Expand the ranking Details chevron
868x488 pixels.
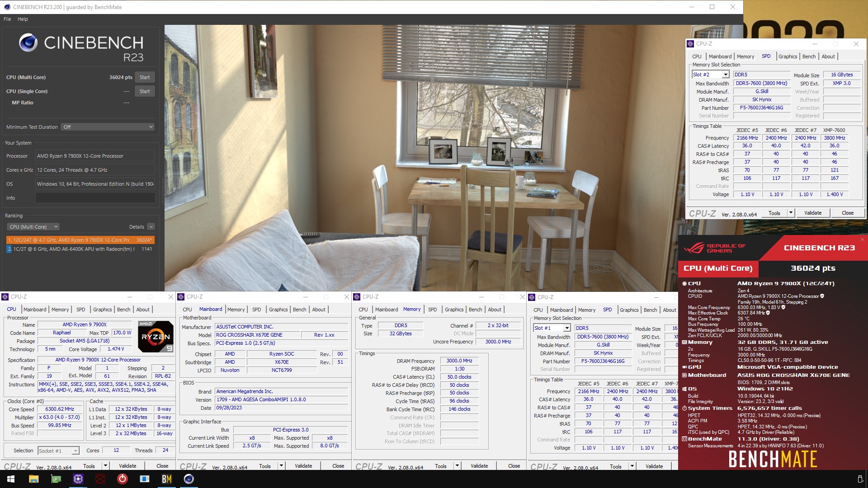[151, 227]
